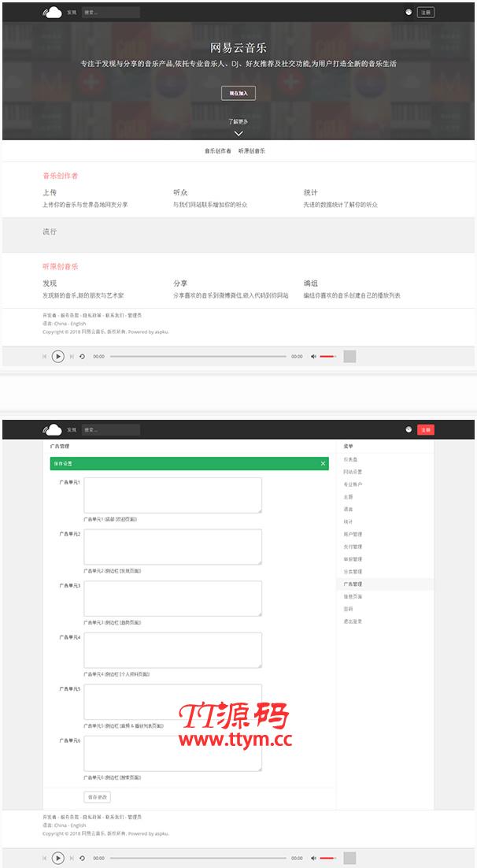Click the gray album cover in 广告管理 page player
The height and width of the screenshot is (868, 477).
pyautogui.click(x=349, y=858)
